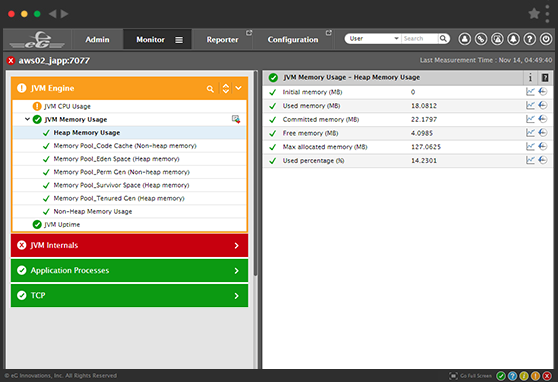This screenshot has width=558, height=382.
Task: Expand the JVM Internals layer
Action: click(130, 245)
